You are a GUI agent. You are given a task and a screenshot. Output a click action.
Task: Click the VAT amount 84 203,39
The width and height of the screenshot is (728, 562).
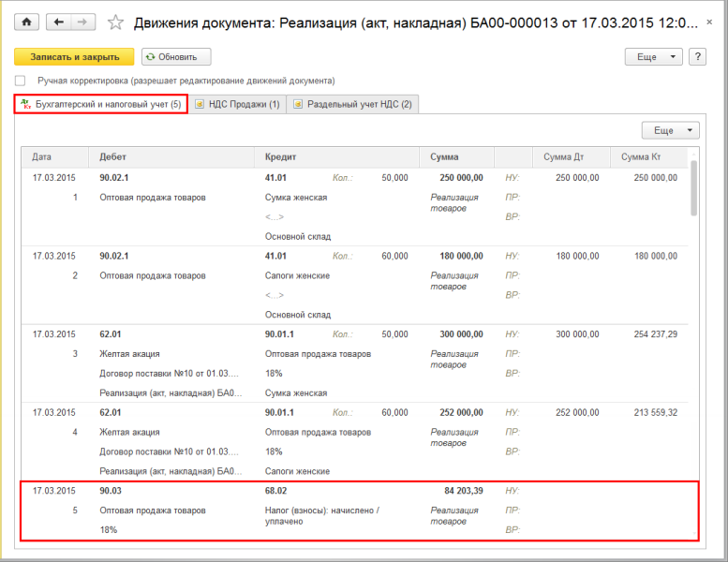pyautogui.click(x=464, y=491)
